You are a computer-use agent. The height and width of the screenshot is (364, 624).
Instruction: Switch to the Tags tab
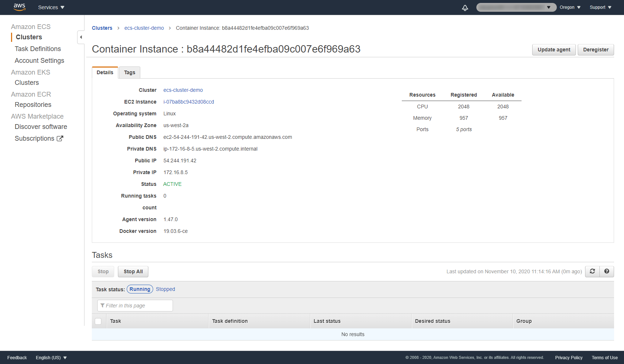coord(129,72)
